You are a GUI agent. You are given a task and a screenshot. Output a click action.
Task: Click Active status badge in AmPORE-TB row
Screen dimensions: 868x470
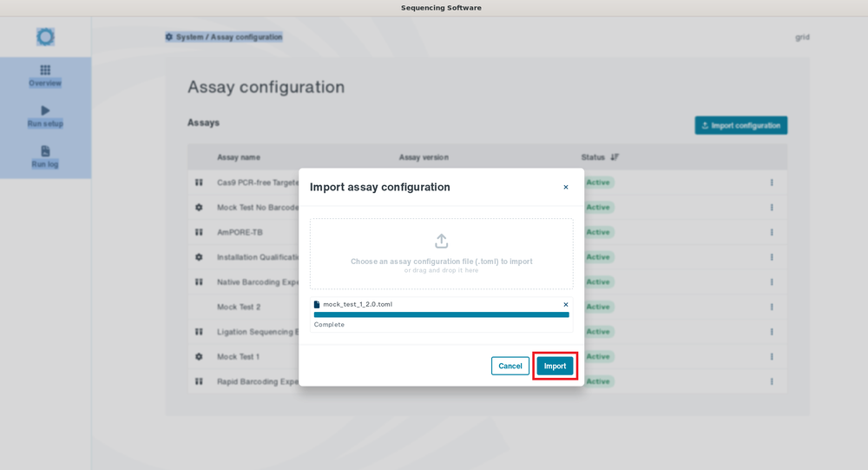[599, 232]
